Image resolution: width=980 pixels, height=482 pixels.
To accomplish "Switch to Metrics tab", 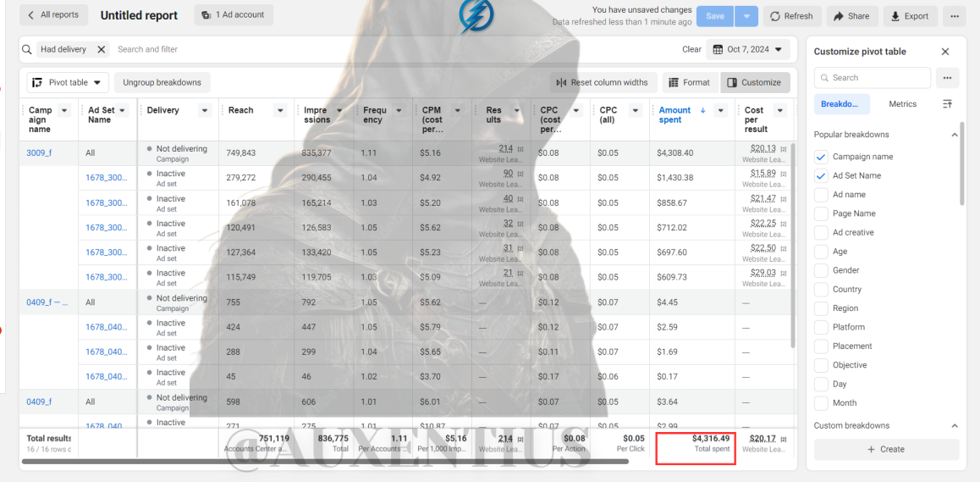I will tap(902, 104).
